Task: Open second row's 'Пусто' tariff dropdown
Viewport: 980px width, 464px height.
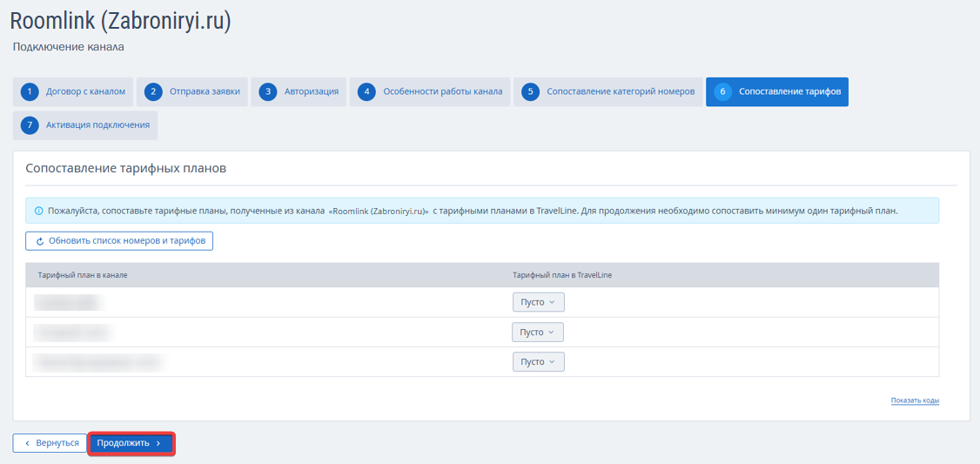Action: pyautogui.click(x=538, y=332)
